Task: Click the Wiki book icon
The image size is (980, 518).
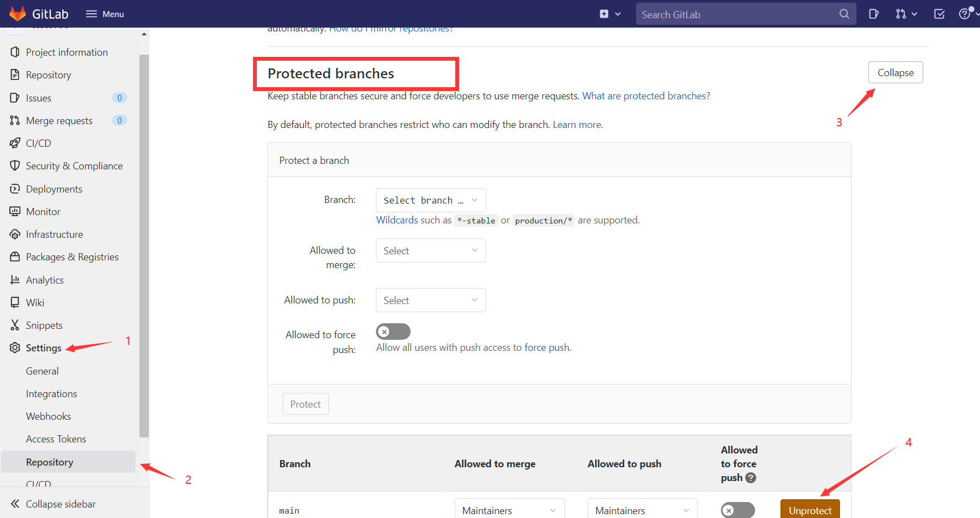Action: pyautogui.click(x=15, y=302)
